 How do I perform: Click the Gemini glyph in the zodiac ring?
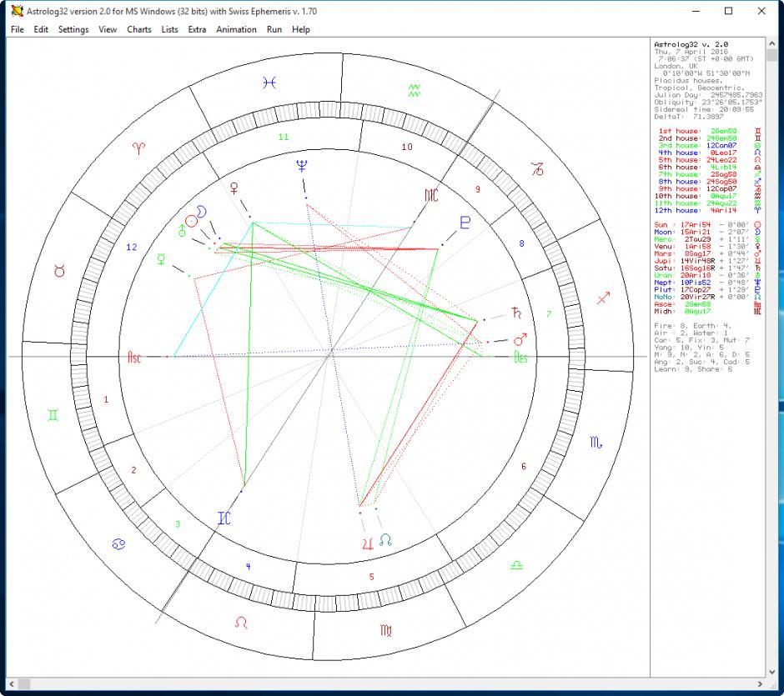[53, 415]
